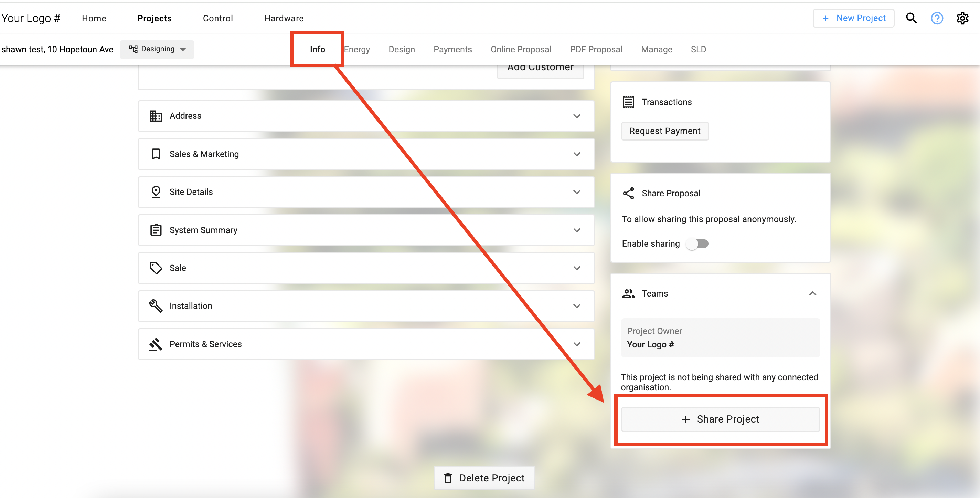The width and height of the screenshot is (980, 498).
Task: Switch to the Energy tab
Action: [357, 50]
